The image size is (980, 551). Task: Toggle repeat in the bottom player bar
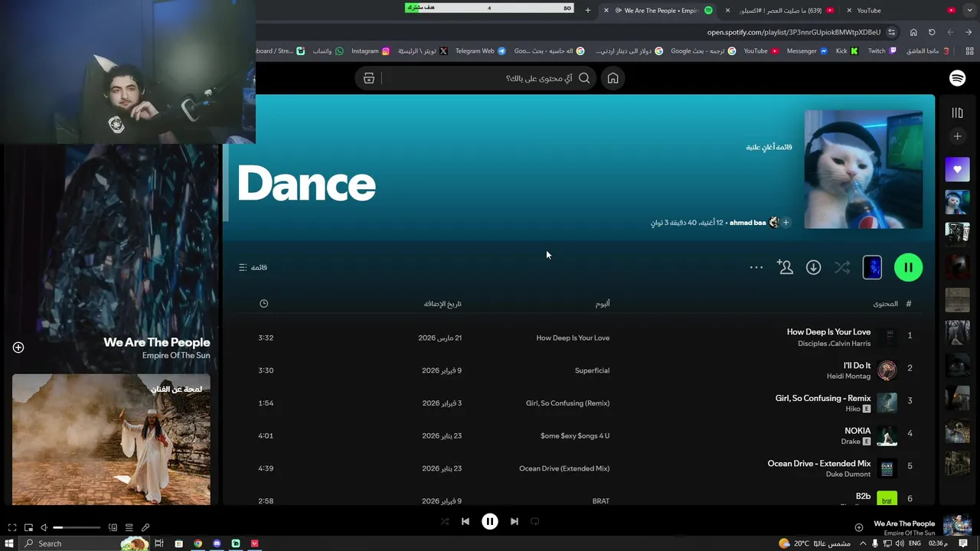coord(535,521)
